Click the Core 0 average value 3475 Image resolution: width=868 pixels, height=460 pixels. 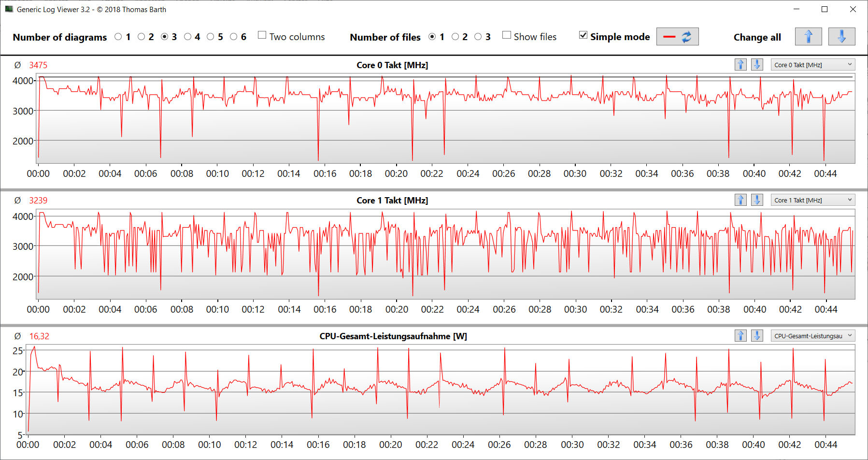[38, 65]
